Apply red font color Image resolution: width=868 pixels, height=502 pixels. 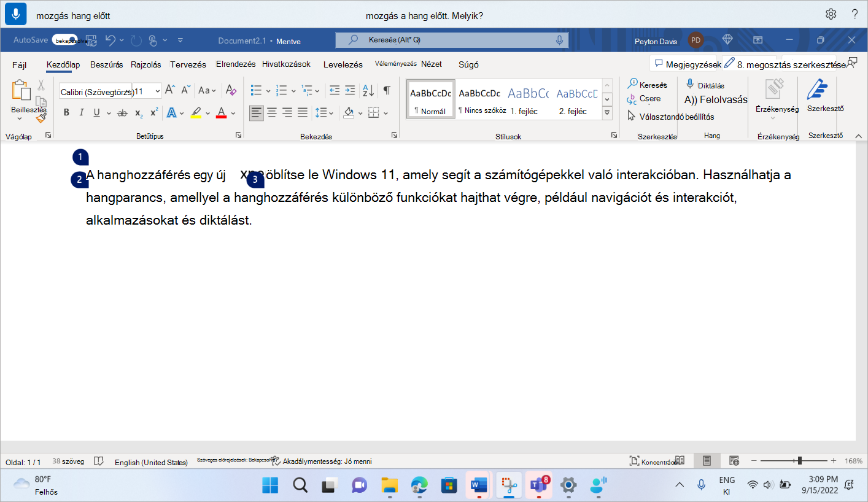(222, 113)
